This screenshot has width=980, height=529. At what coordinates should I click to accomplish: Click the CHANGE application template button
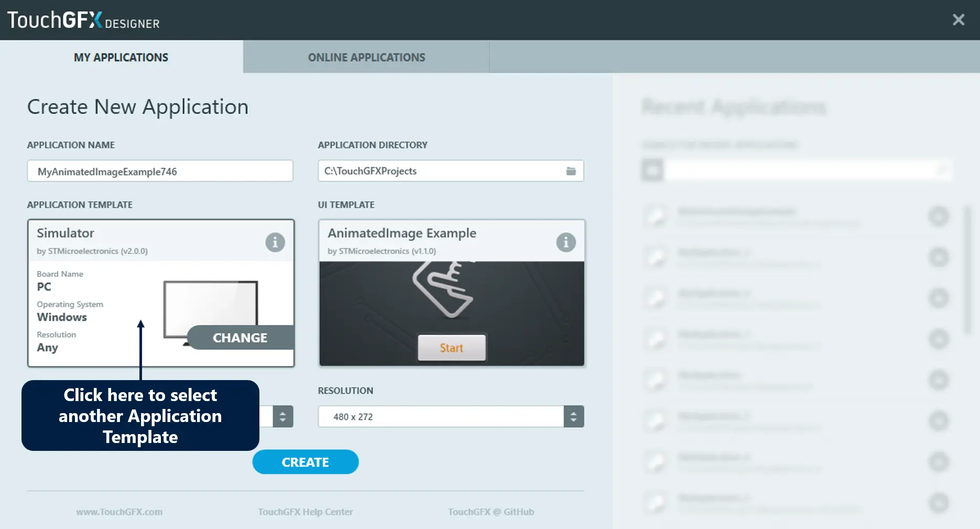click(x=241, y=338)
